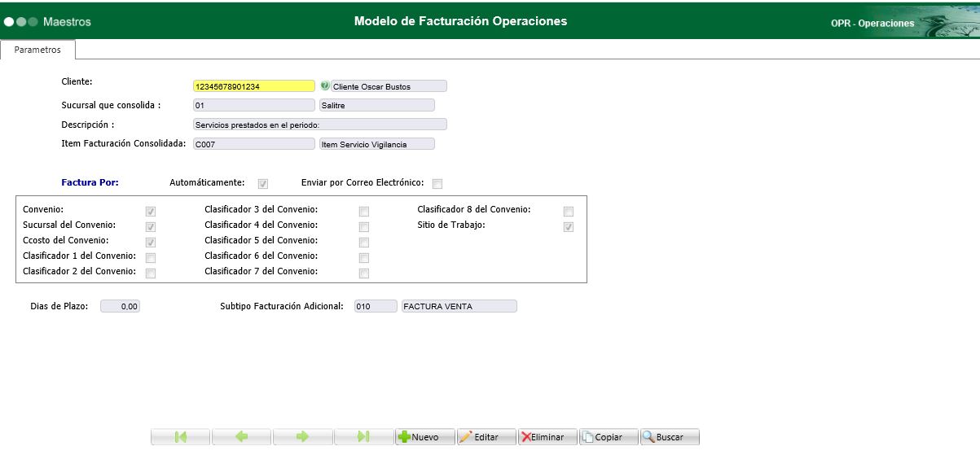Click the green help icon beside Cliente field
980x468 pixels.
(x=325, y=85)
